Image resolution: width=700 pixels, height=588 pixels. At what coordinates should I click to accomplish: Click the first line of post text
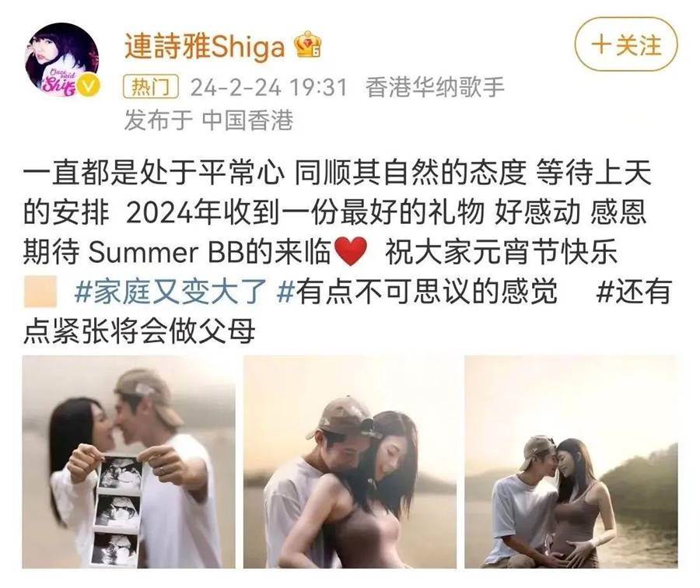[x=338, y=173]
